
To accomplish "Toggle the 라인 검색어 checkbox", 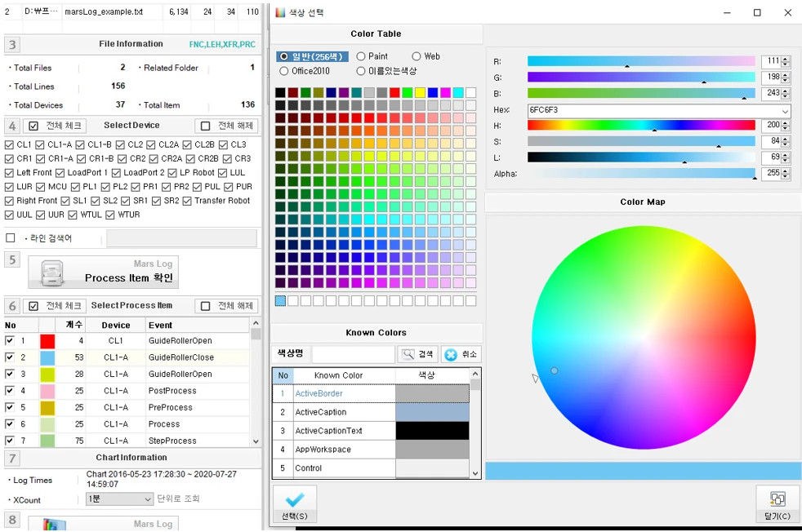I will (11, 238).
